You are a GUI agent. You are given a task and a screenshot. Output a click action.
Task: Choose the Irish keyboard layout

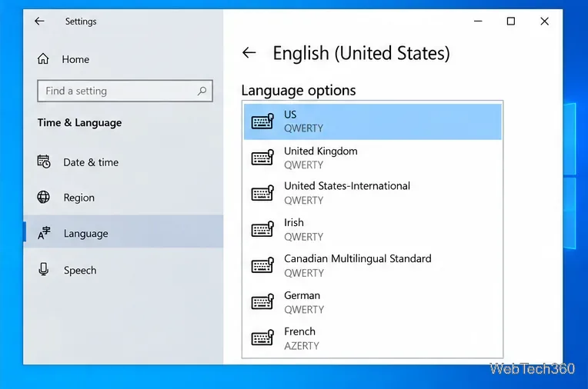(373, 229)
